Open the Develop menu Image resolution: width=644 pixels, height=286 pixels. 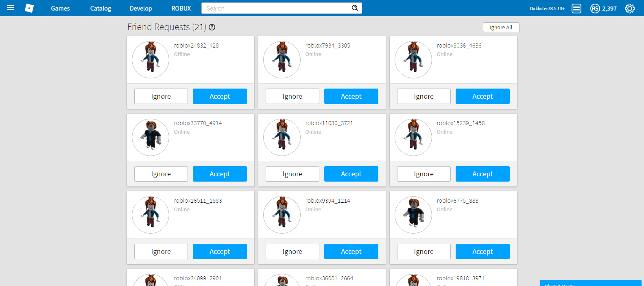click(141, 8)
